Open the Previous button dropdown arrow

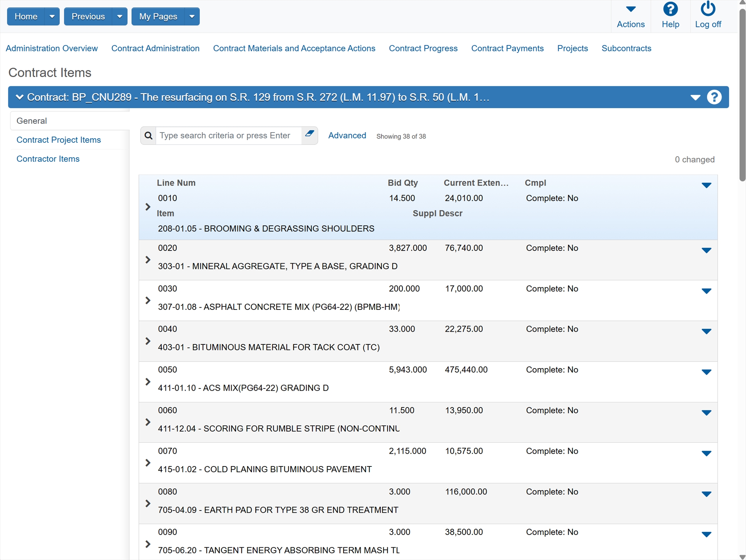pos(119,17)
